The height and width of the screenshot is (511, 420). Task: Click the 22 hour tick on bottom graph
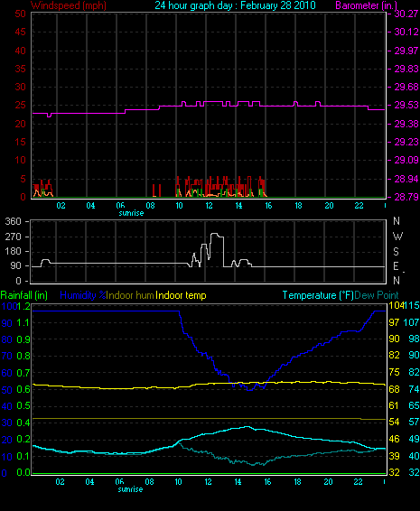coord(358,482)
